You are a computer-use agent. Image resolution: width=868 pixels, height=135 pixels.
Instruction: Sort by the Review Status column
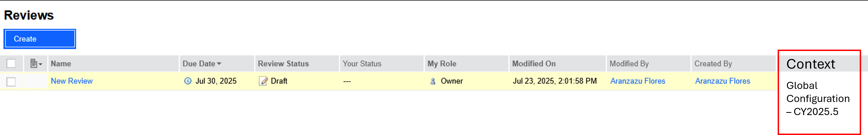click(283, 64)
